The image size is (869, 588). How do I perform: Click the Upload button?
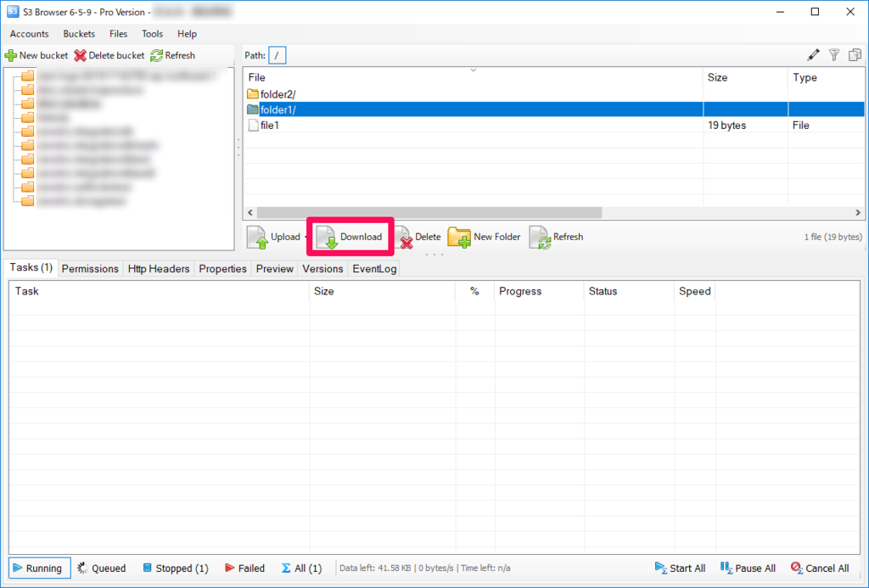[x=274, y=238]
